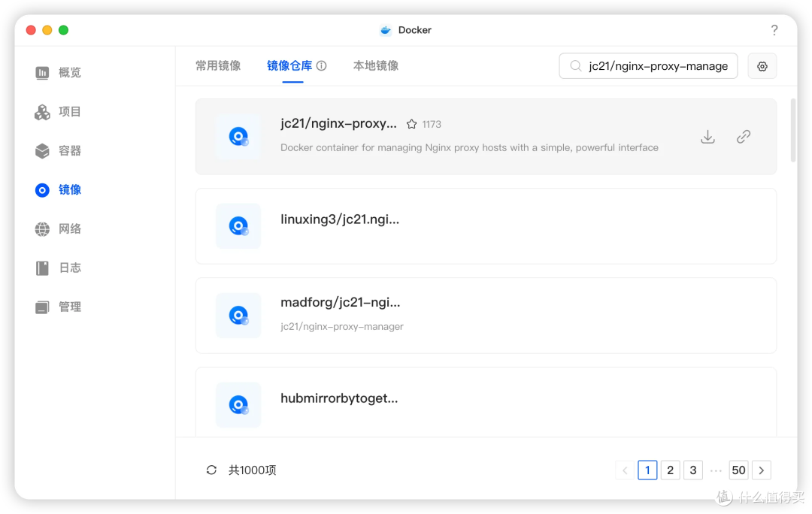Open the 网络 network sidebar item
The height and width of the screenshot is (514, 812).
pyautogui.click(x=58, y=228)
